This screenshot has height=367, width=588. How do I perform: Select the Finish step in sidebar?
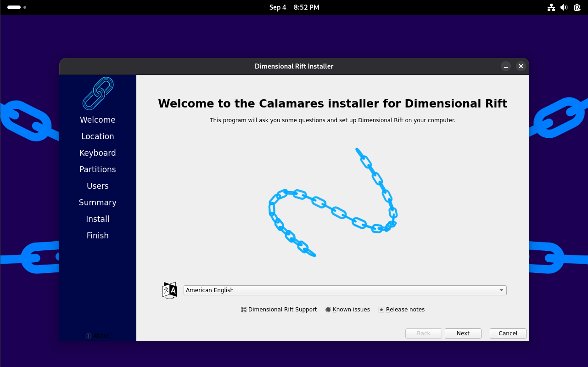pyautogui.click(x=98, y=236)
